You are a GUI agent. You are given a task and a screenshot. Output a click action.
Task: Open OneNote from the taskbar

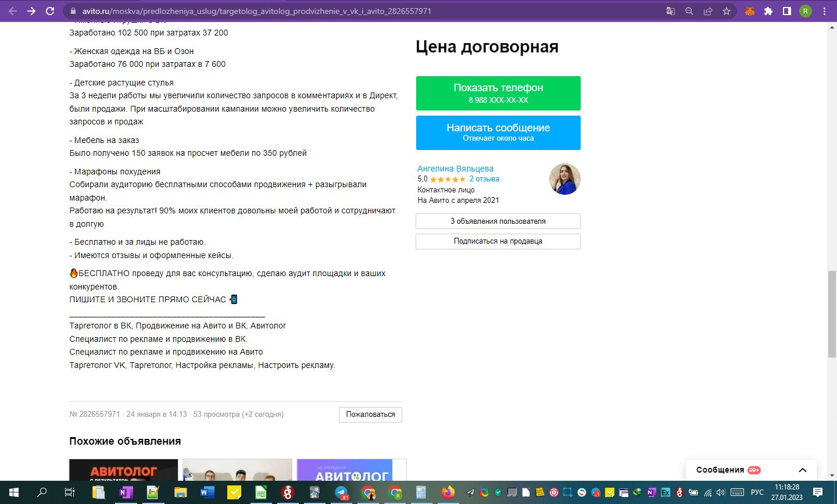126,492
